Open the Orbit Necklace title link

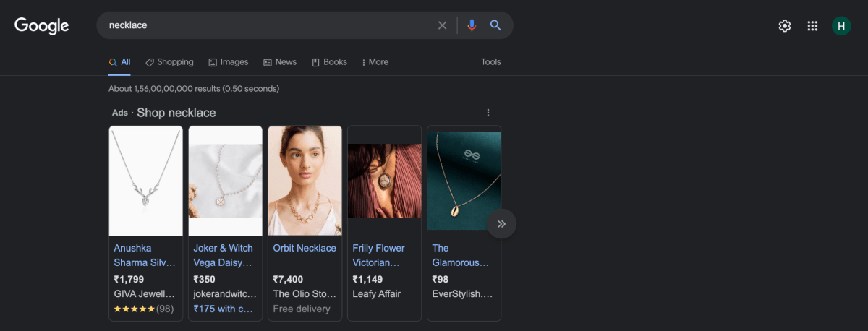[305, 248]
